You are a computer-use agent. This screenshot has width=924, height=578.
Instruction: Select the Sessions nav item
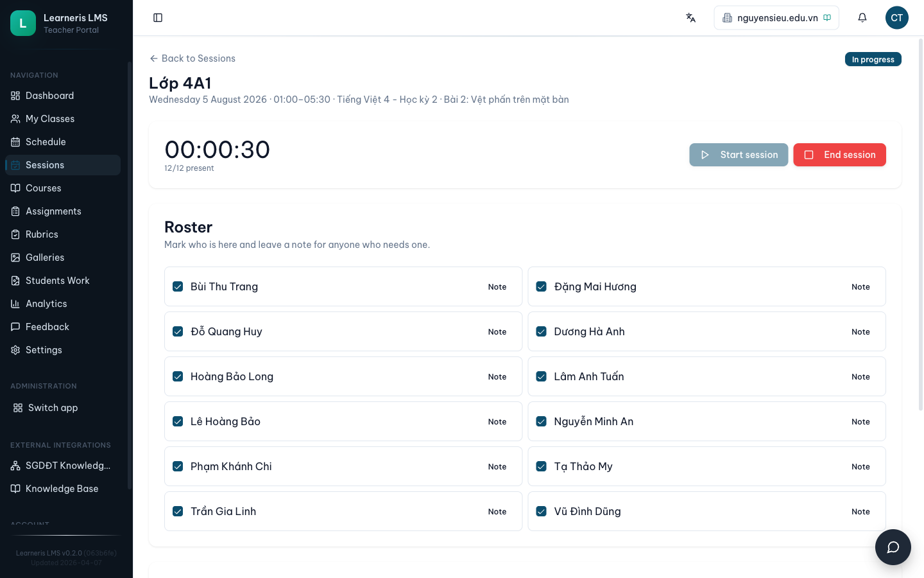coord(63,165)
